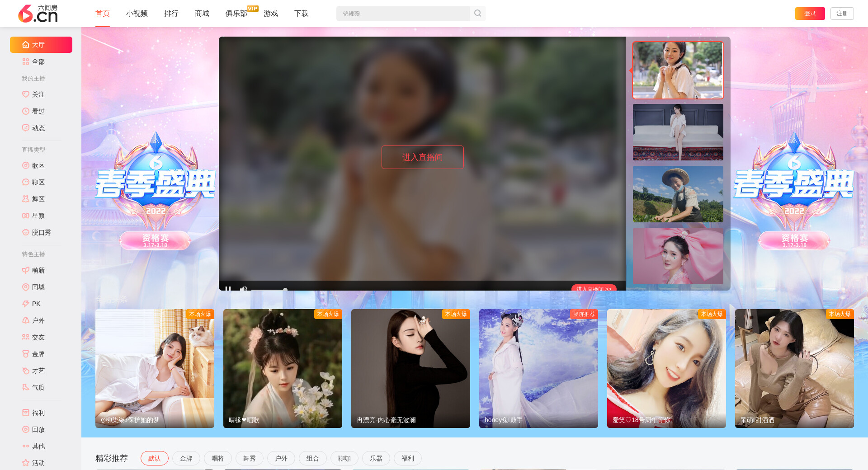Open the 金牌 medal category icon

pos(26,354)
